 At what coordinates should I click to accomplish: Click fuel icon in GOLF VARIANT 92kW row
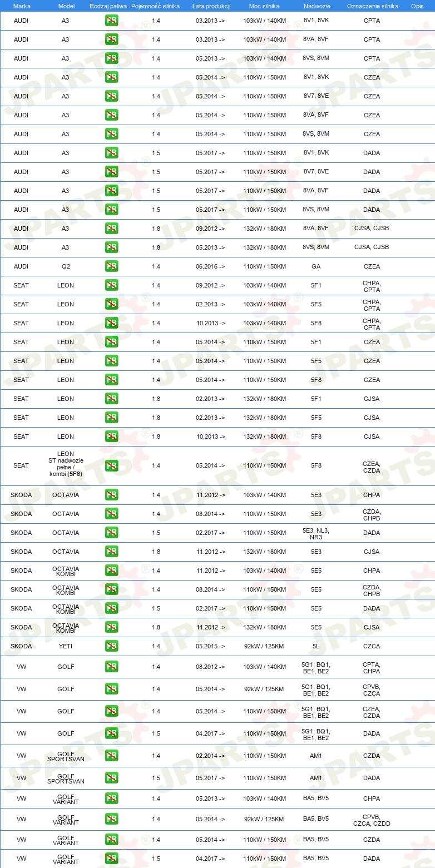pos(111,819)
